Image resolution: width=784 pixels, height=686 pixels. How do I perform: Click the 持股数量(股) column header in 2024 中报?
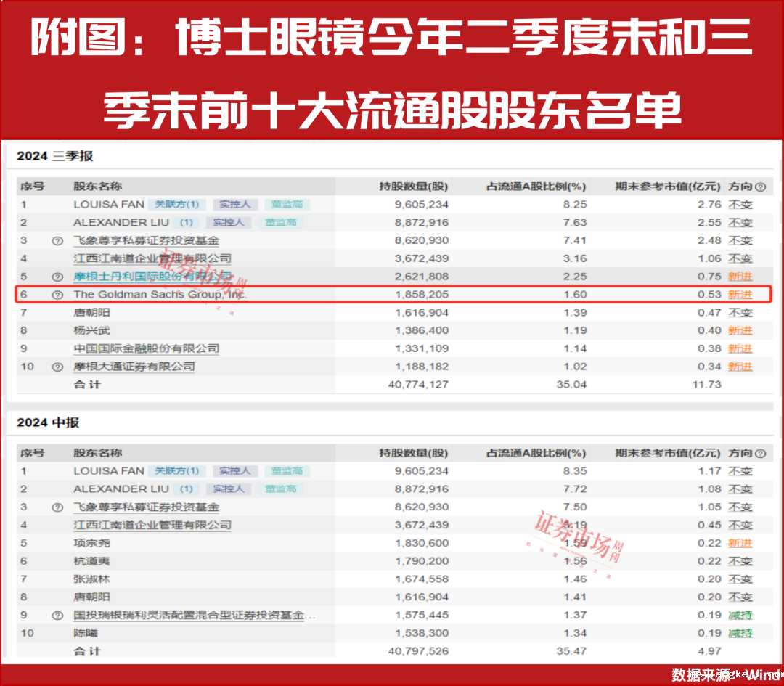coord(414,453)
